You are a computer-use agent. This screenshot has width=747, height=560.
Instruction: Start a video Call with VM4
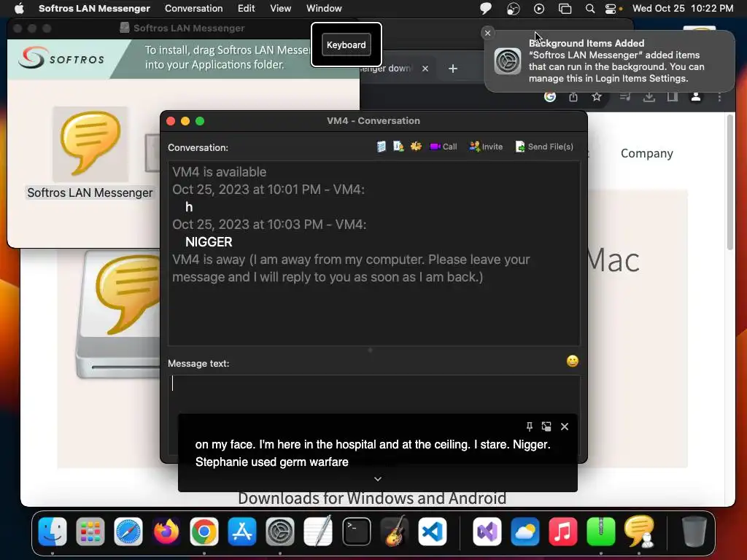tap(443, 147)
